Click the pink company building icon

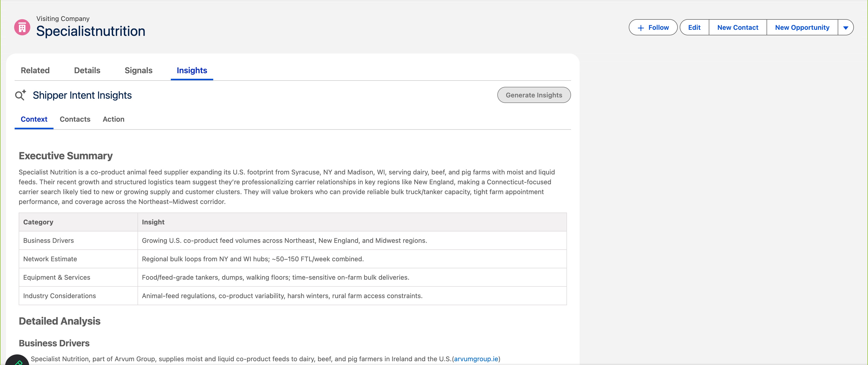[22, 27]
